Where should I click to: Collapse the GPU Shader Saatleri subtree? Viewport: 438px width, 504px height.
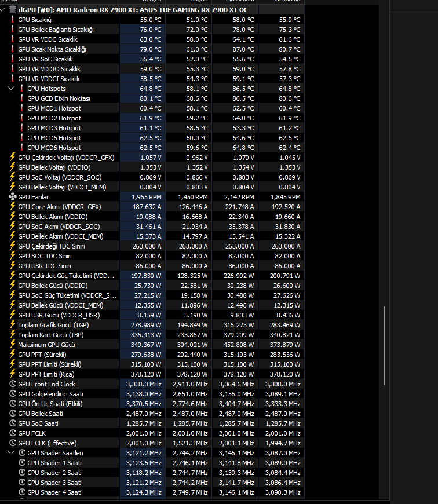pyautogui.click(x=11, y=452)
